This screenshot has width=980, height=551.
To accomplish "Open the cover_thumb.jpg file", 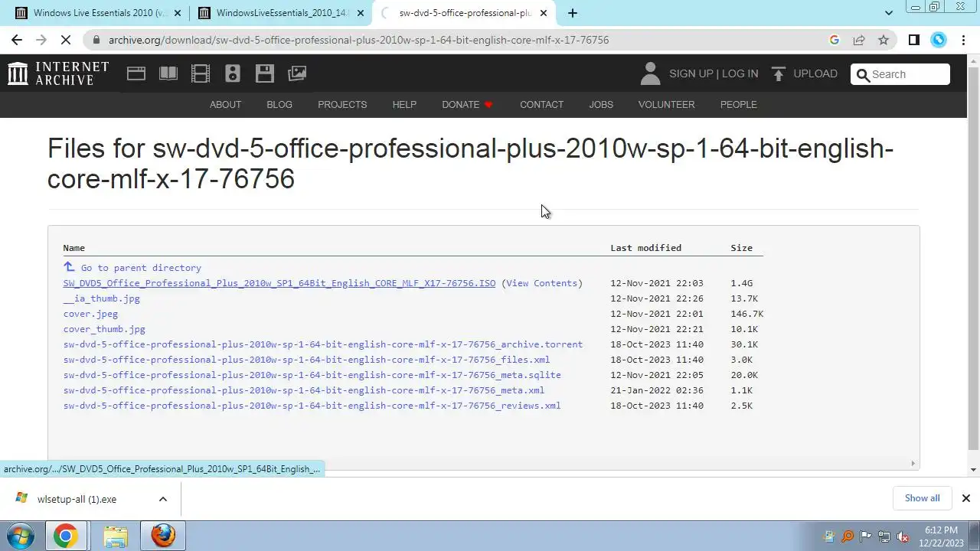I will [104, 329].
